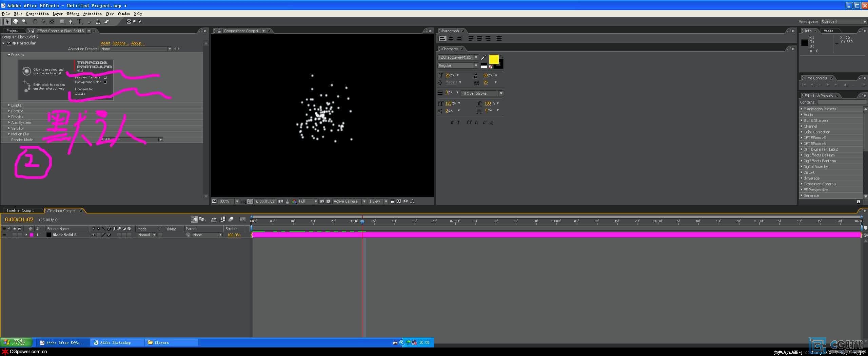Toggle the transparency grid in Composition viewer
868x356 pixels.
[x=328, y=201]
